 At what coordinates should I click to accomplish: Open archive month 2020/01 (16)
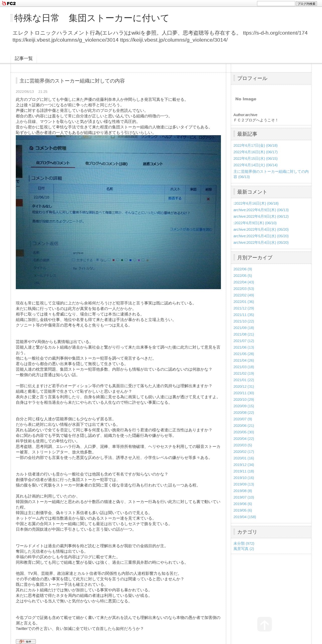(244, 458)
